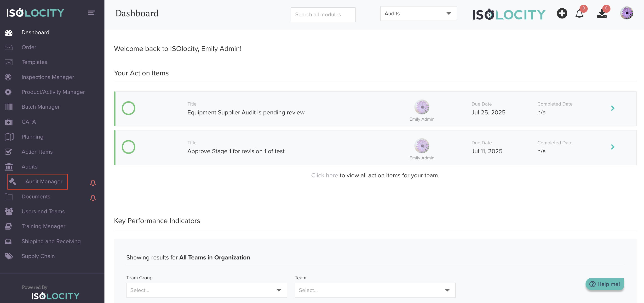The height and width of the screenshot is (303, 644).
Task: Click the Documents alert bell icon
Action: (x=93, y=198)
